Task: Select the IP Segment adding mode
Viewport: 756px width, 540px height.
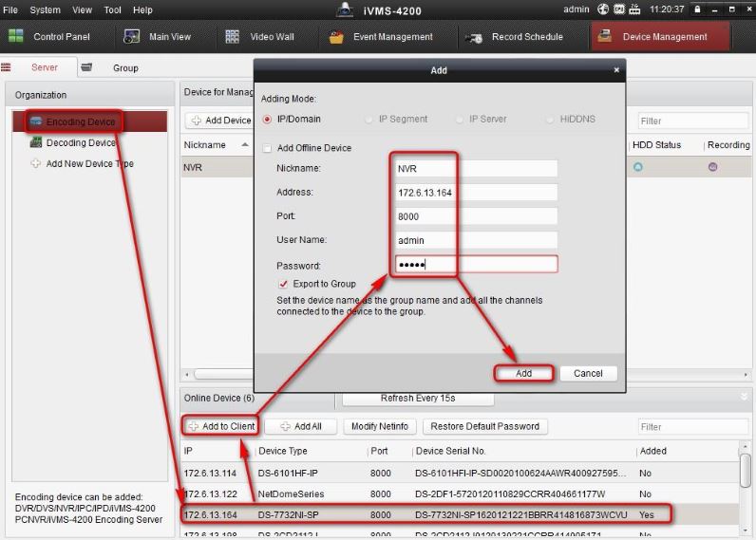Action: click(369, 119)
